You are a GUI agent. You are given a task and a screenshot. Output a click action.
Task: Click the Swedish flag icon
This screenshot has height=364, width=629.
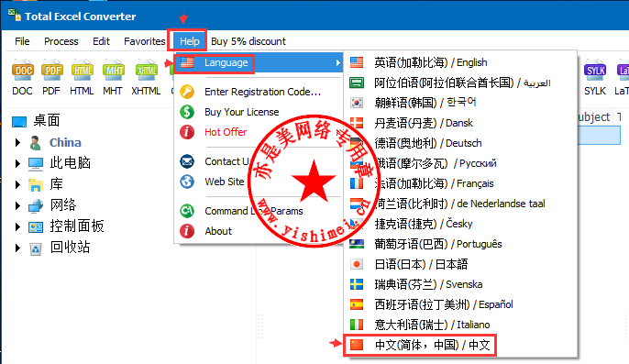coord(356,284)
